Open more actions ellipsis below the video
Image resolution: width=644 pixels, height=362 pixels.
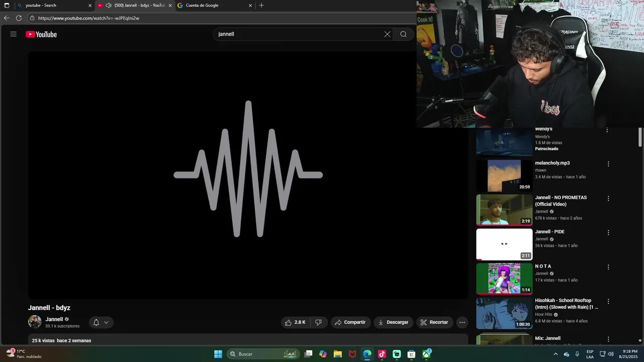coord(462,322)
